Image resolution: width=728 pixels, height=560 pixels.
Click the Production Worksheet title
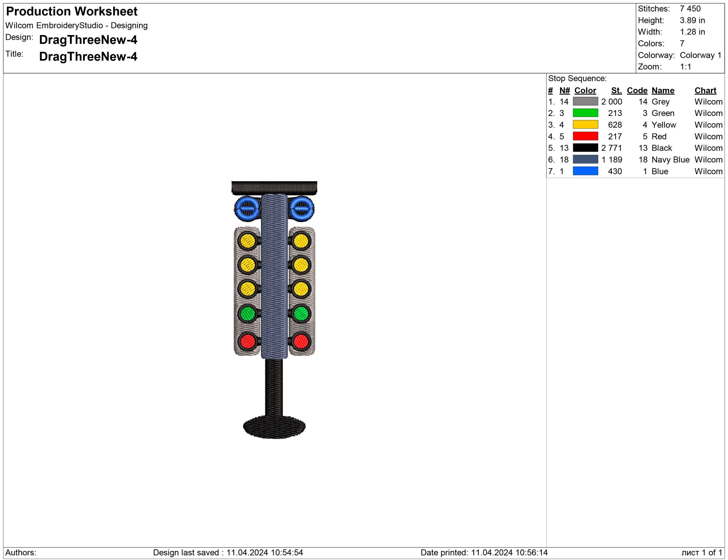coord(72,12)
